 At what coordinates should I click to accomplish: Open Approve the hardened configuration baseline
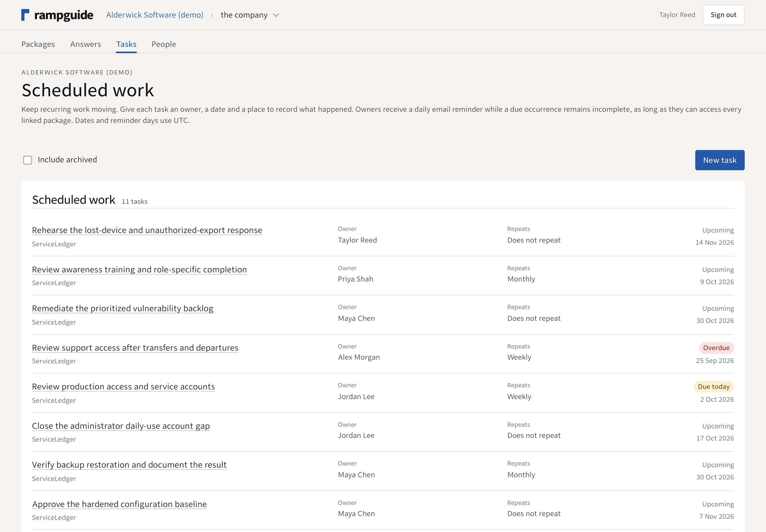tap(119, 504)
